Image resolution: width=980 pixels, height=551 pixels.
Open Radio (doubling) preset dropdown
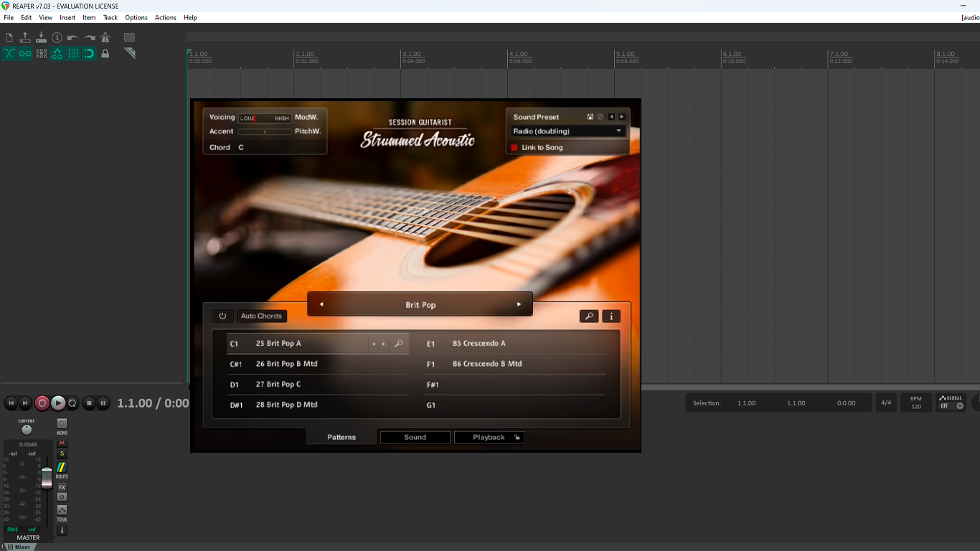tap(567, 131)
